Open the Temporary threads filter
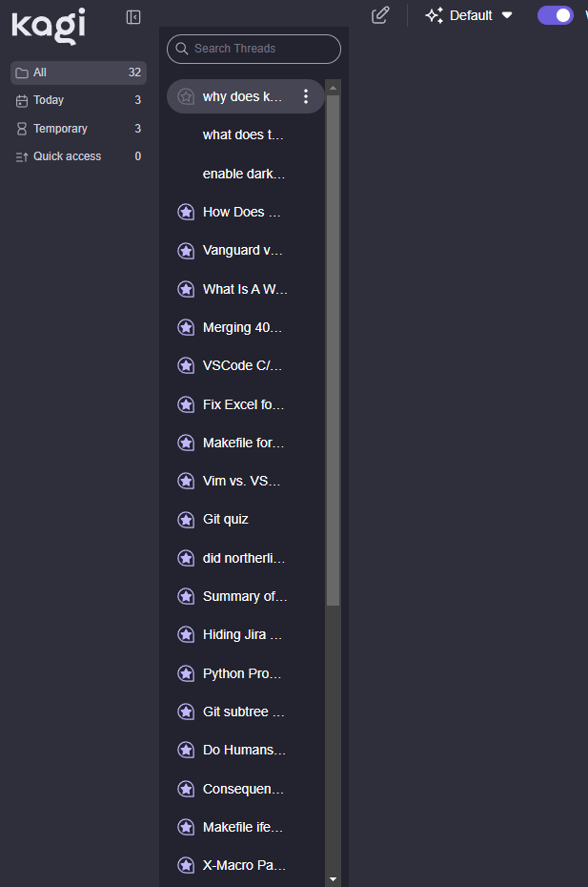588x887 pixels. [78, 129]
